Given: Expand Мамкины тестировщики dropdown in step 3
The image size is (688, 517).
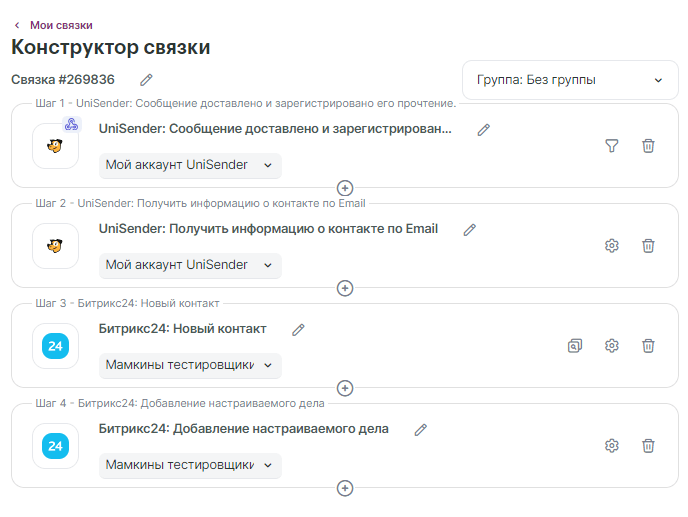Looking at the screenshot, I should tap(190, 366).
